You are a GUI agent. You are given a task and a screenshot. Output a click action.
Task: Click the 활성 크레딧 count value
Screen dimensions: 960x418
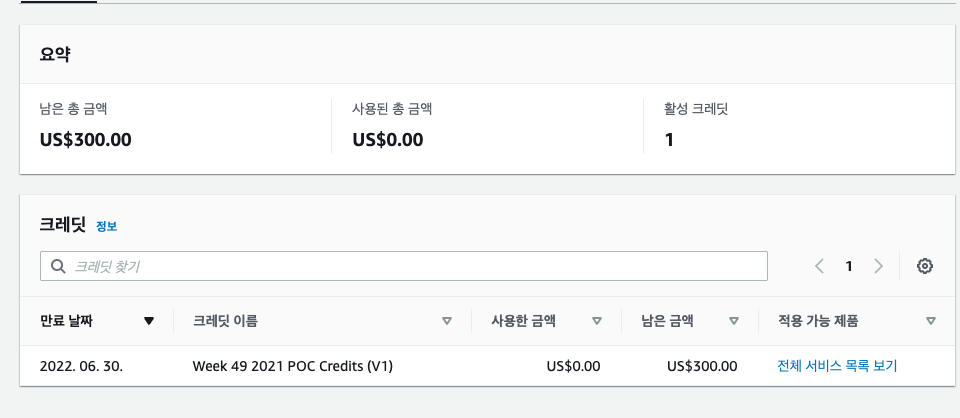click(x=670, y=139)
